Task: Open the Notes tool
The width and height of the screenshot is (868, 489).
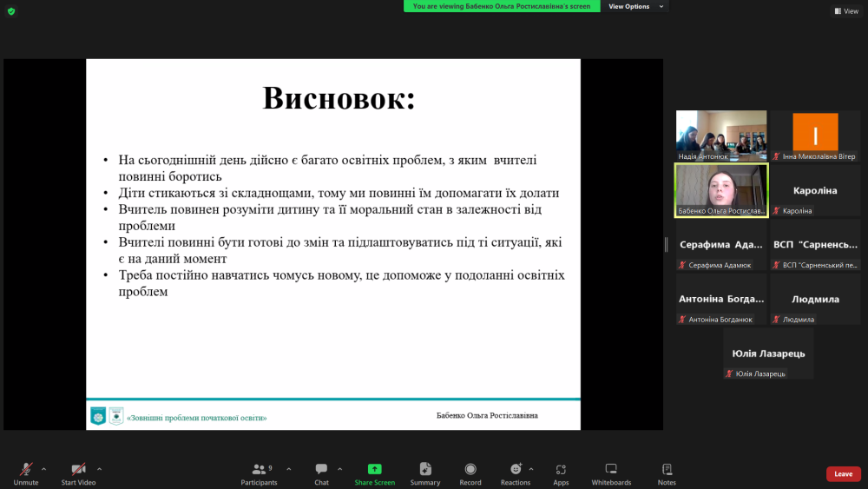Action: click(667, 470)
